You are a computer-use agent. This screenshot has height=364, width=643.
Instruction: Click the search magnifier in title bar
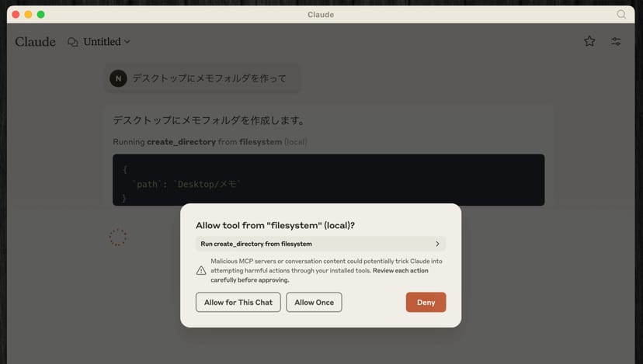(x=621, y=14)
